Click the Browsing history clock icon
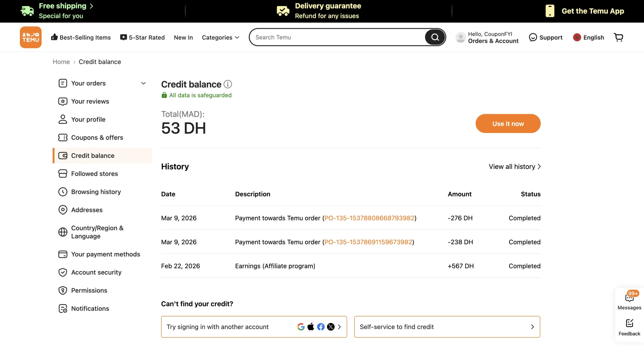 pyautogui.click(x=63, y=192)
